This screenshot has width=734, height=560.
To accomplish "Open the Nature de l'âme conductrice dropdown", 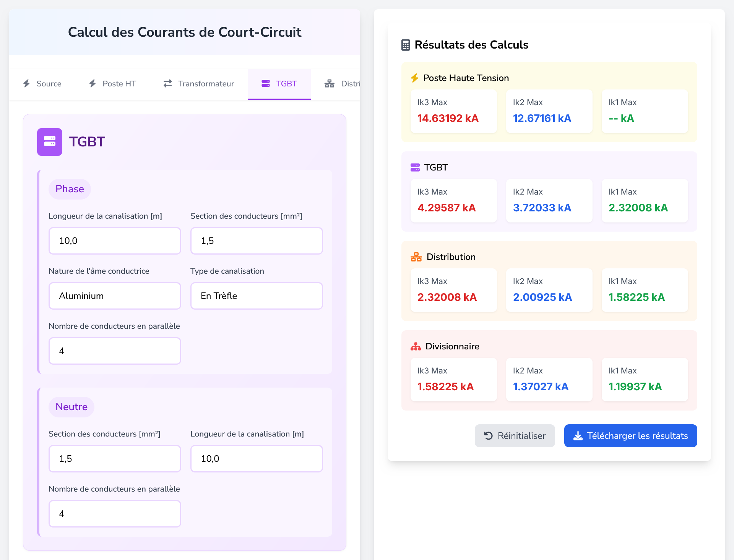I will [x=115, y=296].
